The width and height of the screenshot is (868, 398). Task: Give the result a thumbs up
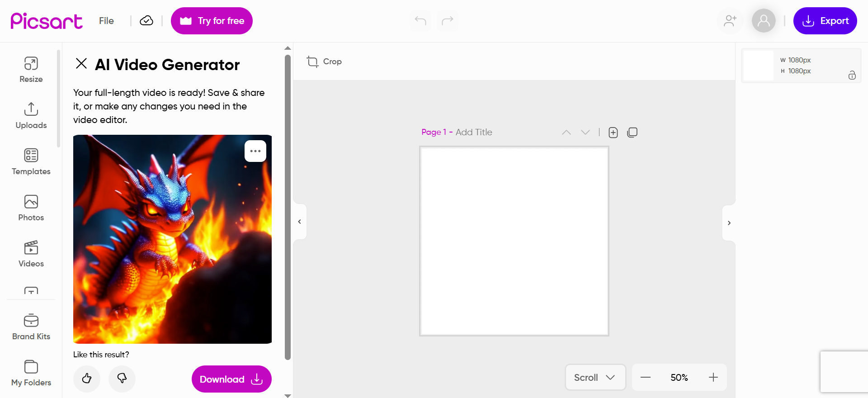(x=87, y=379)
